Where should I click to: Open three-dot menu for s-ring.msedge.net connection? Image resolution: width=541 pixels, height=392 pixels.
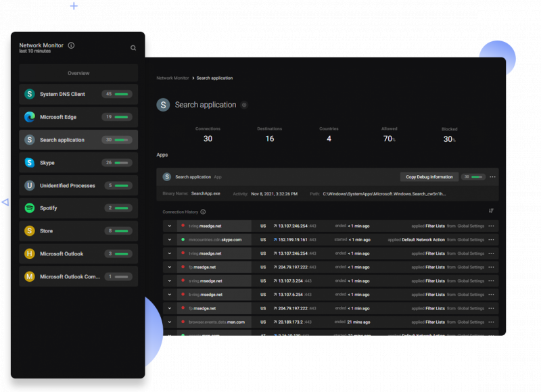492,281
